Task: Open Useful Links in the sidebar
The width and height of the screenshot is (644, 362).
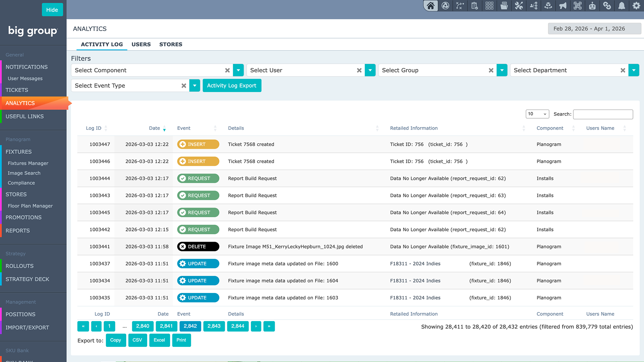Action: pyautogui.click(x=24, y=117)
